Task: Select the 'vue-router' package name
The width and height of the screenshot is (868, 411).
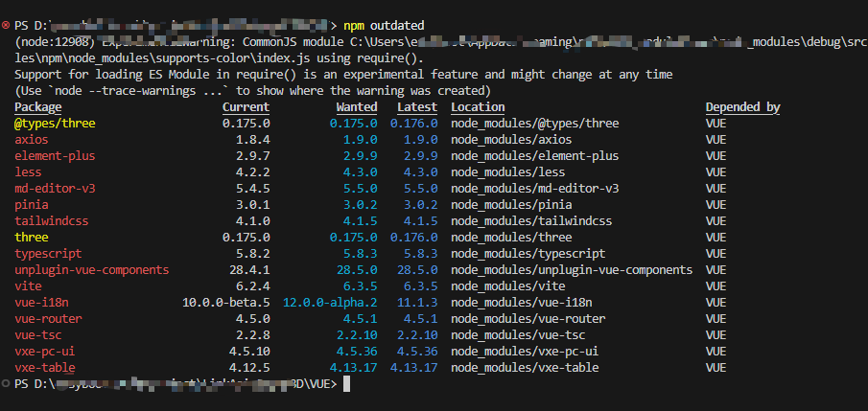Action: click(x=48, y=319)
